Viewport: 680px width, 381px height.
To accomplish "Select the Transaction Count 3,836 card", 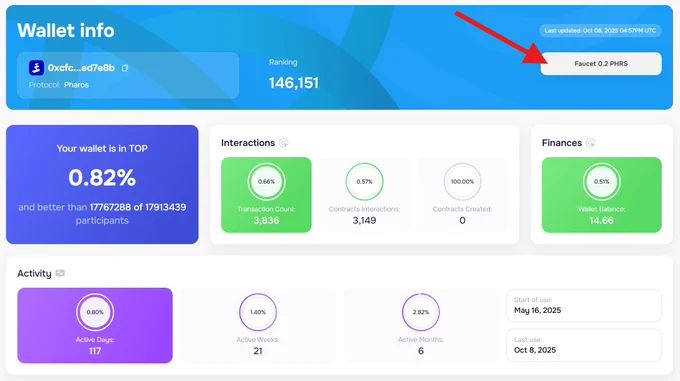I will point(266,195).
